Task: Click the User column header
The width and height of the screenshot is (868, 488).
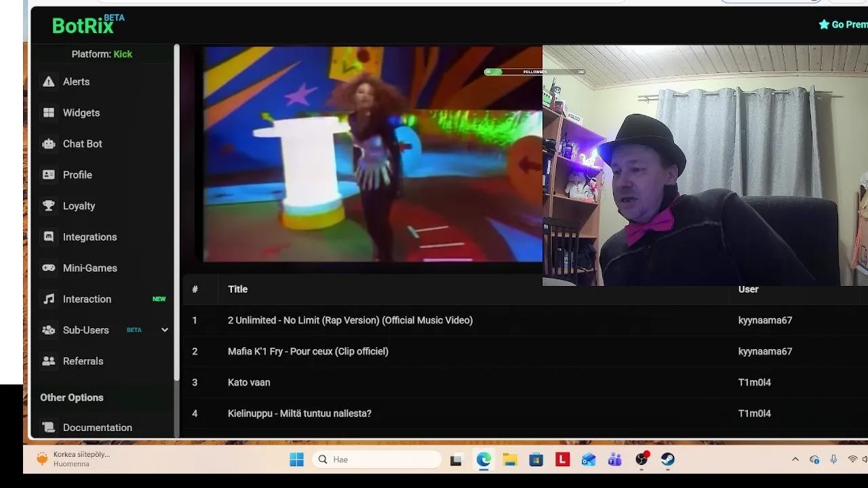Action: tap(748, 289)
